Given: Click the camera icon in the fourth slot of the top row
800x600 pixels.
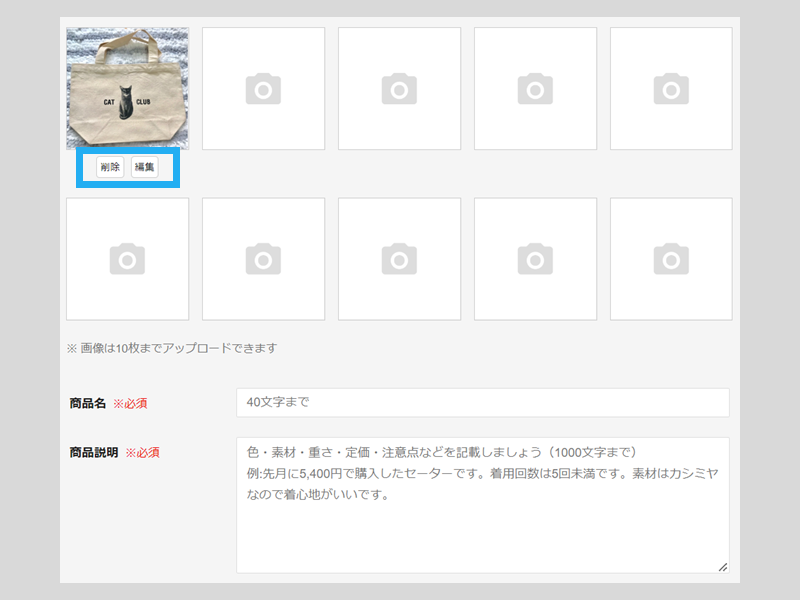Looking at the screenshot, I should click(535, 89).
